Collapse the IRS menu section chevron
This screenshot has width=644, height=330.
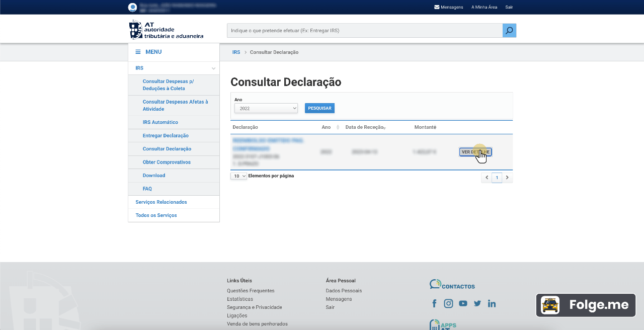(213, 68)
